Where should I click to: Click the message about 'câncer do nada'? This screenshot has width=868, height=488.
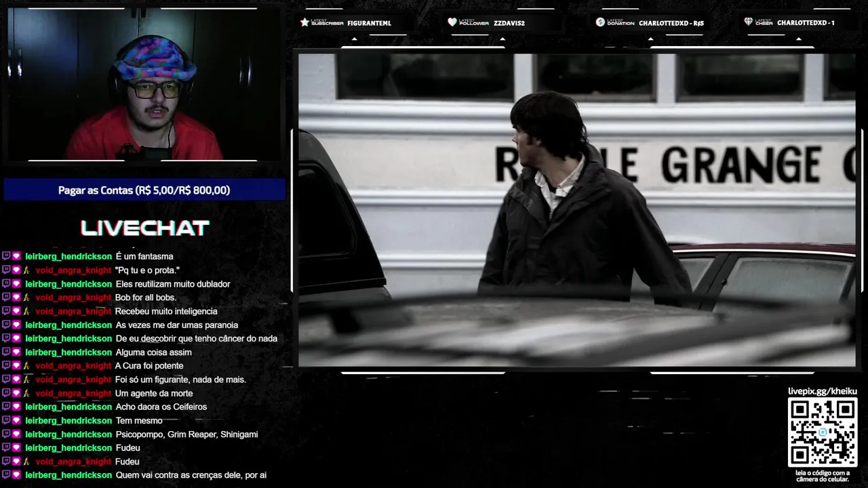[197, 338]
